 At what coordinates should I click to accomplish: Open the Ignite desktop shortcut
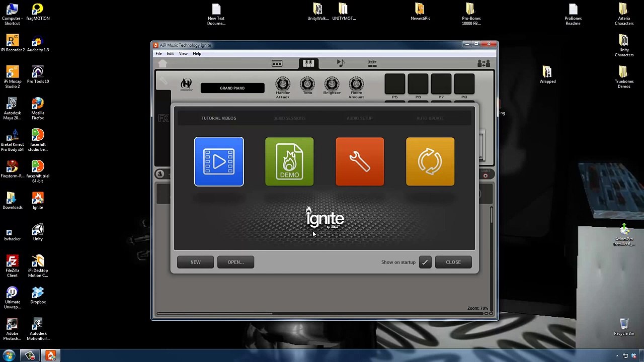[x=38, y=201]
